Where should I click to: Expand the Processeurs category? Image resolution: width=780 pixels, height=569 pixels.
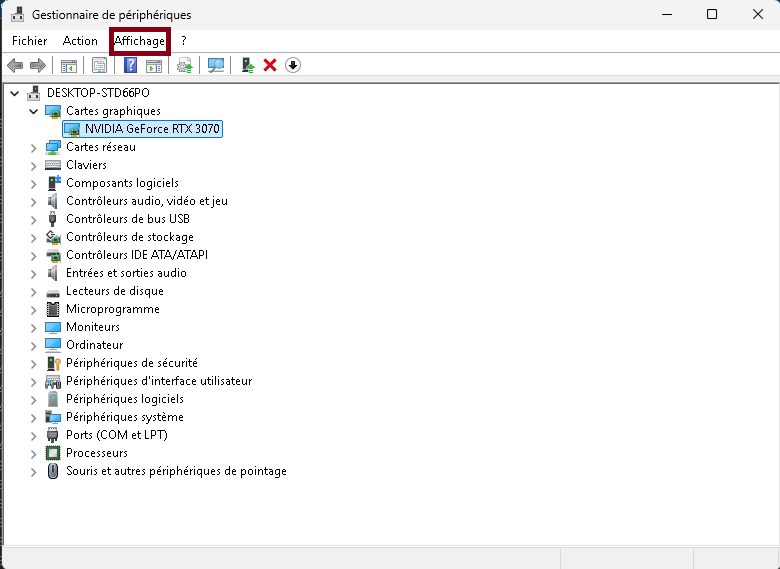[33, 453]
